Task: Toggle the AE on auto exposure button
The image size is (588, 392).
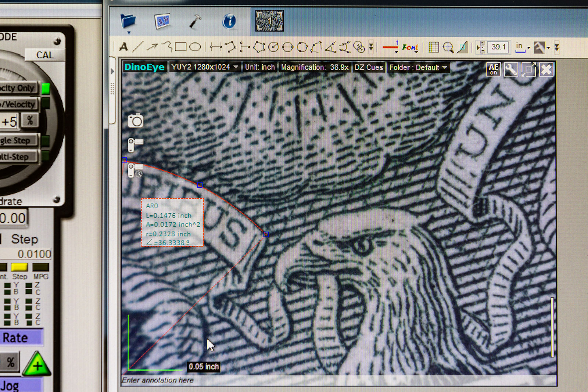Action: (x=493, y=69)
